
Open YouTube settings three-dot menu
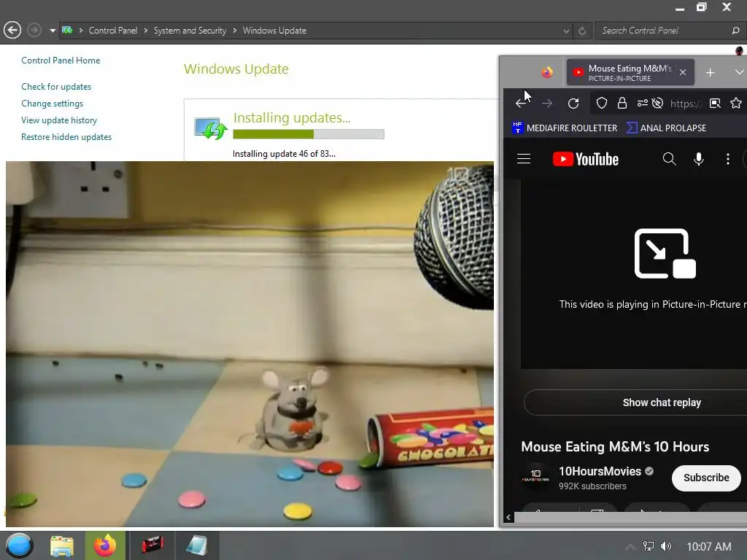click(x=727, y=159)
